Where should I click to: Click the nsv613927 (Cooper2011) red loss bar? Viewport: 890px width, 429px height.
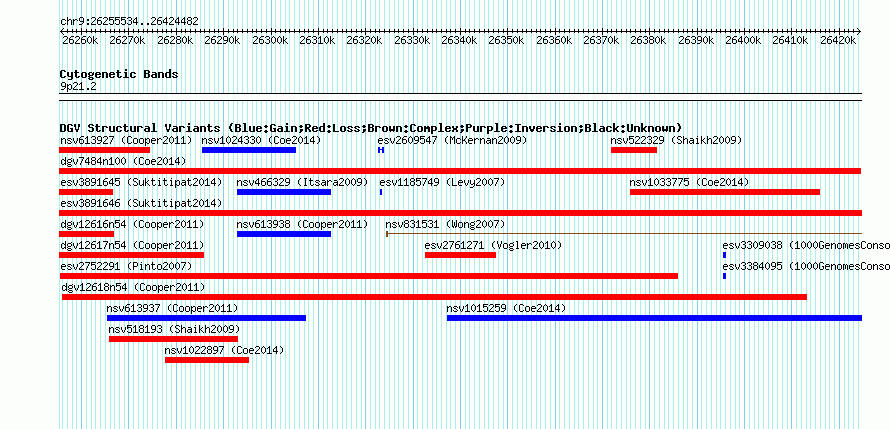pos(104,150)
